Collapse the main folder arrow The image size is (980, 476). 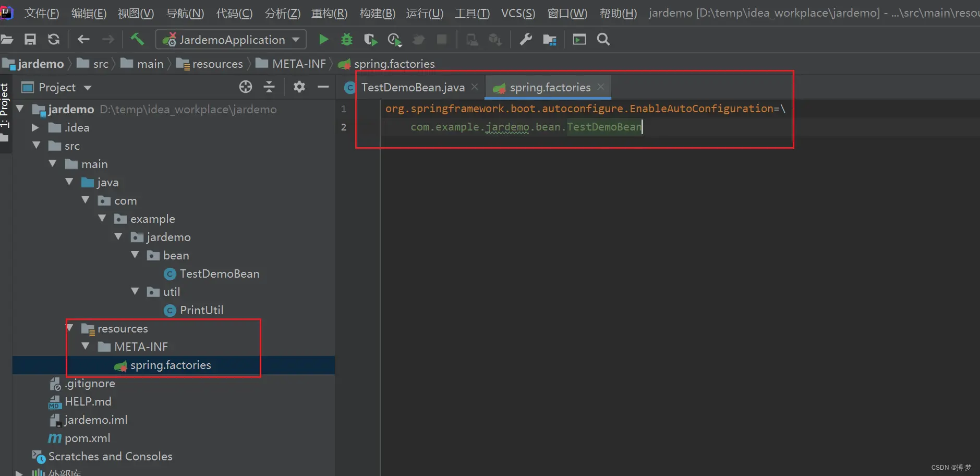(53, 164)
